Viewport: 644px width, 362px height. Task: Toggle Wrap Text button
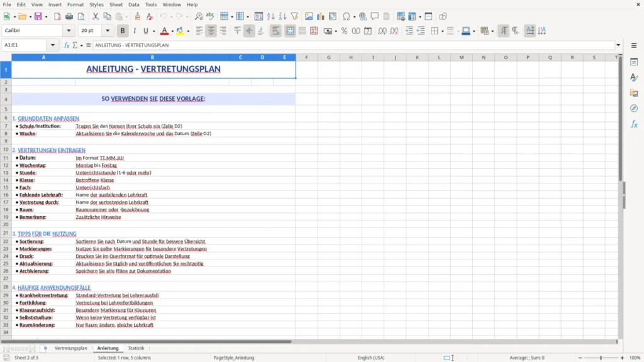[x=275, y=31]
